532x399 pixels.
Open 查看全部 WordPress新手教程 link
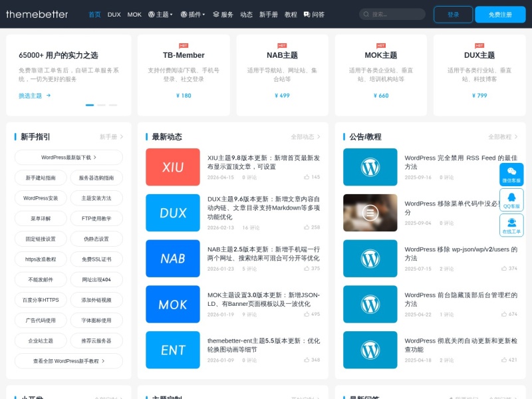click(x=68, y=361)
